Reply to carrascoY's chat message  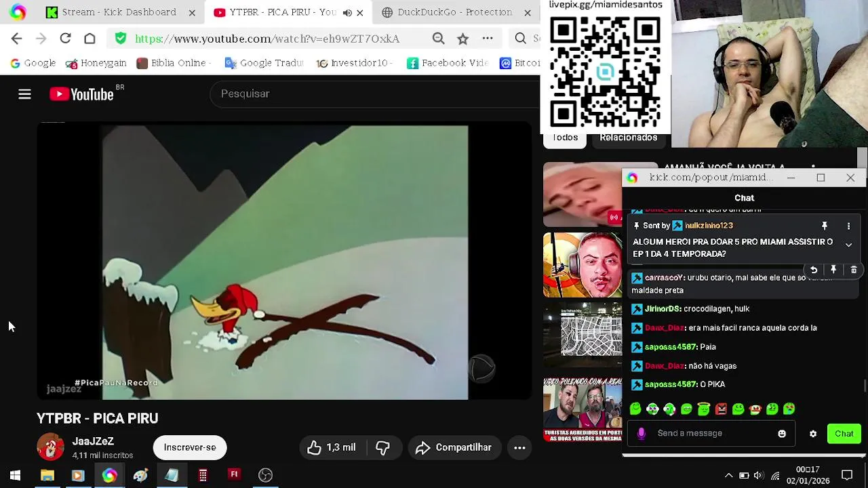coord(814,270)
